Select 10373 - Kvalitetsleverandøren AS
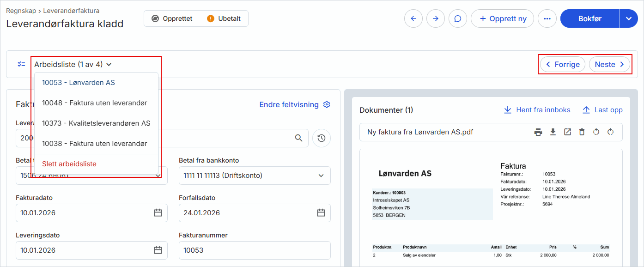The height and width of the screenshot is (267, 644). point(97,123)
